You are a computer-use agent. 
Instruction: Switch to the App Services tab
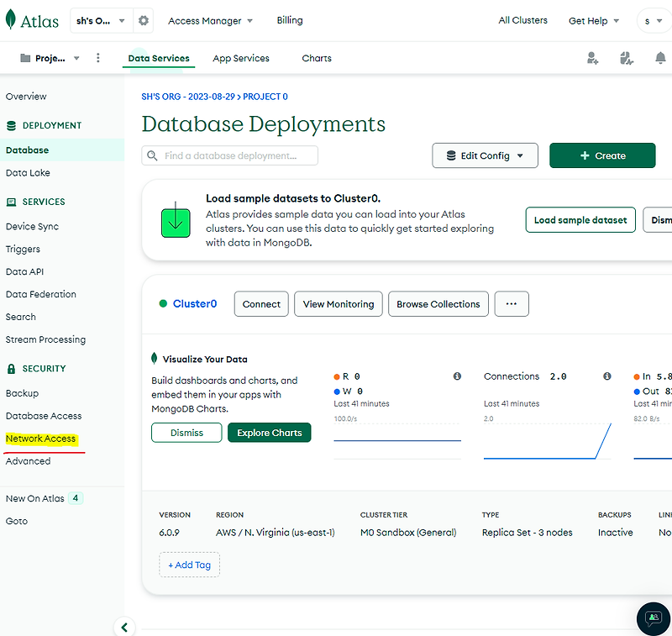241,58
